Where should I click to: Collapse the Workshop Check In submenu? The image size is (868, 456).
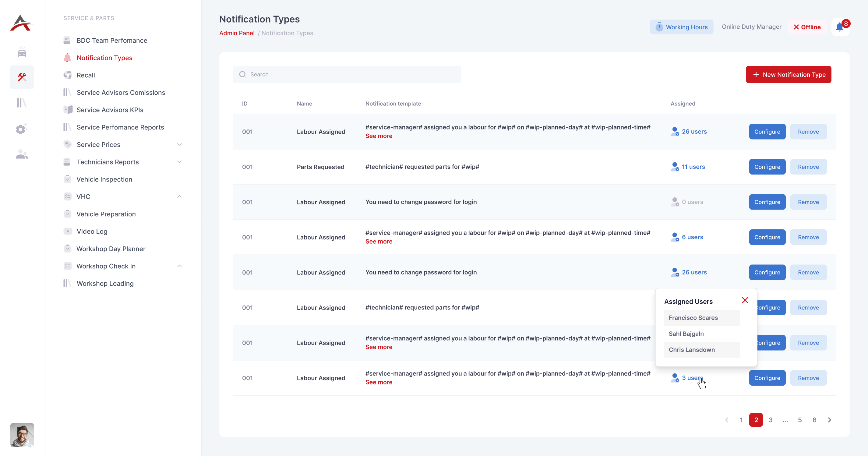(179, 266)
